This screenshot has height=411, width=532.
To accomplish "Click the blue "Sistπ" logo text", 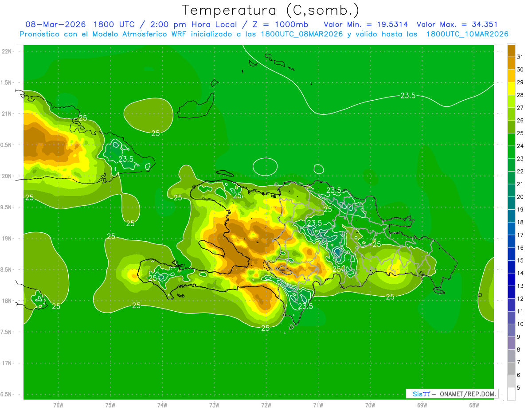I will 421,394.
